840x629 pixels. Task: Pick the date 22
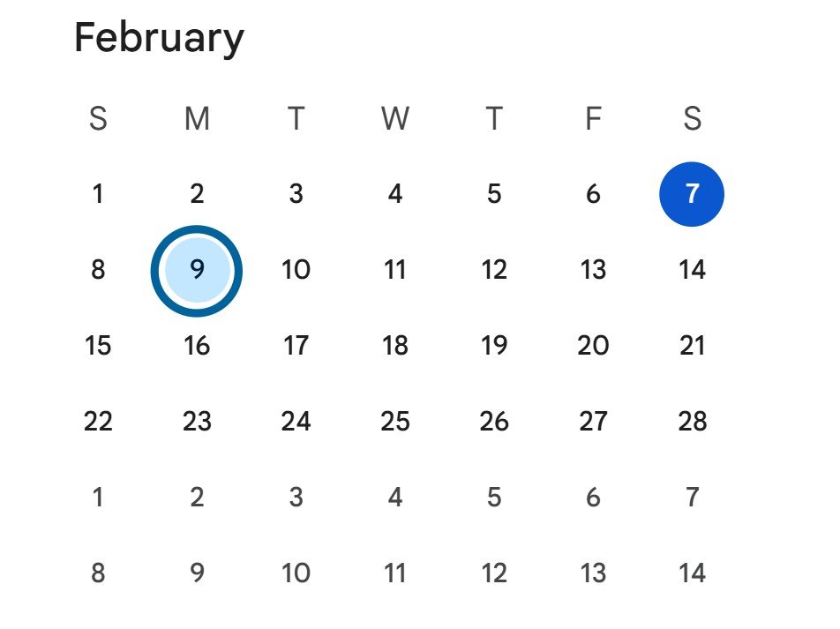(x=98, y=422)
